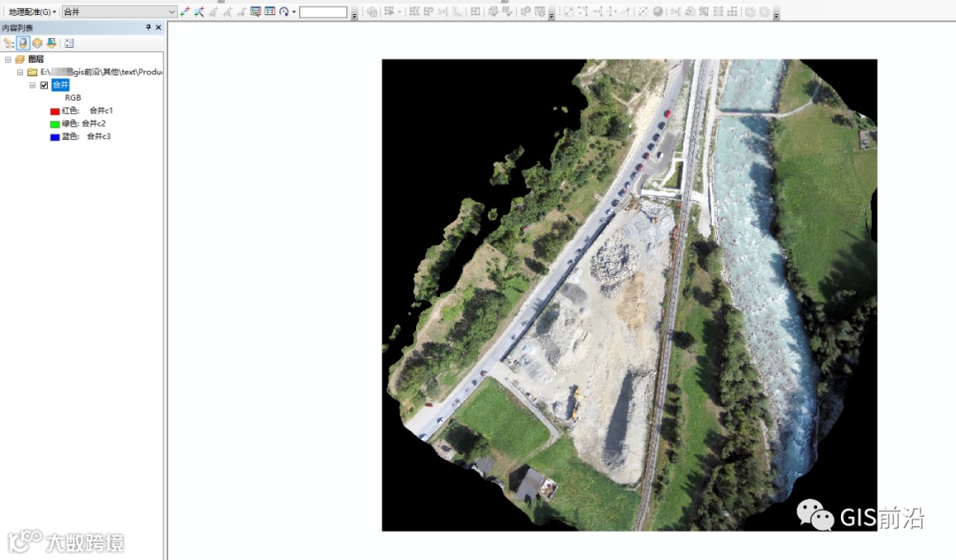The width and height of the screenshot is (956, 560).
Task: Click the aerial orthophoto in map view
Action: click(x=629, y=295)
